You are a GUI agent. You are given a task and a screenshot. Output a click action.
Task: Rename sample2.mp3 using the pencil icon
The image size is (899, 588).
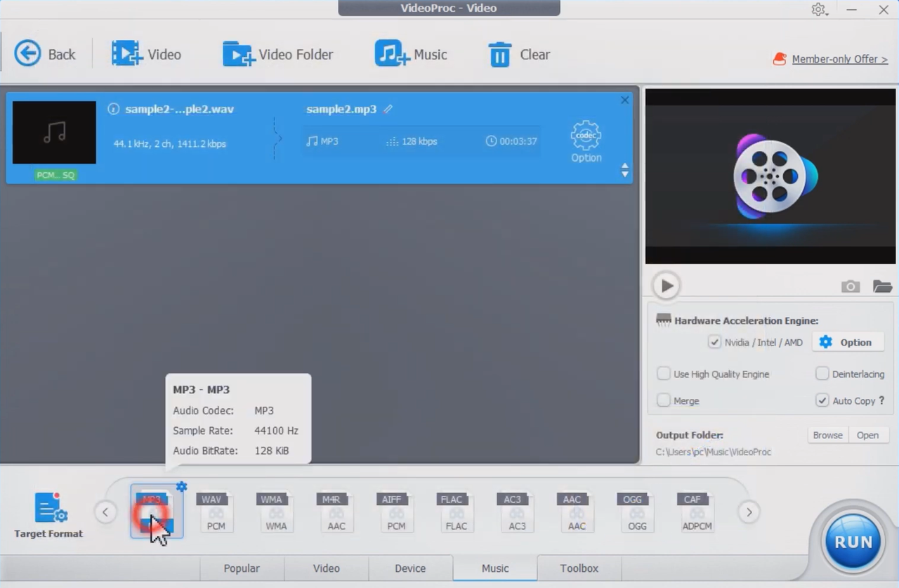[388, 109]
